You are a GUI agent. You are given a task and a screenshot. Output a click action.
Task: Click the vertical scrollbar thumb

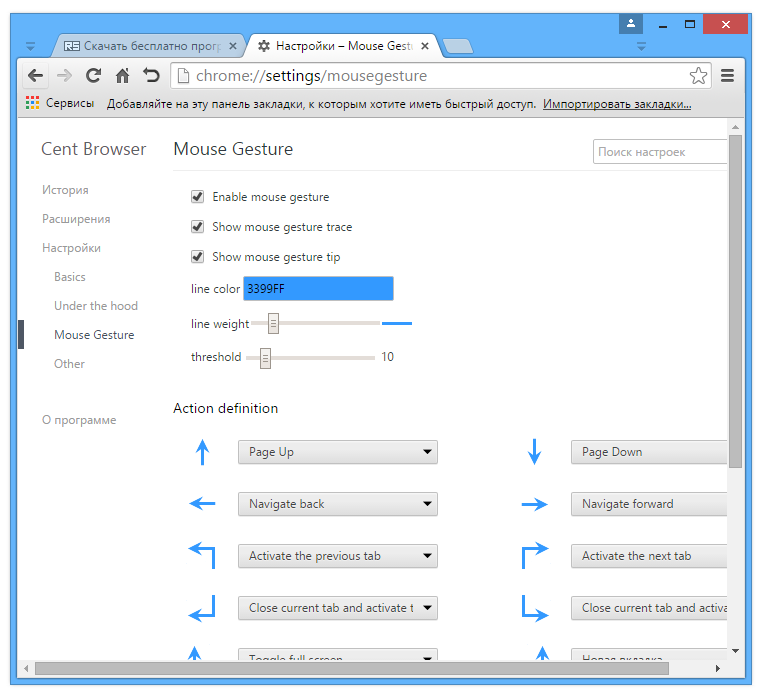735,301
